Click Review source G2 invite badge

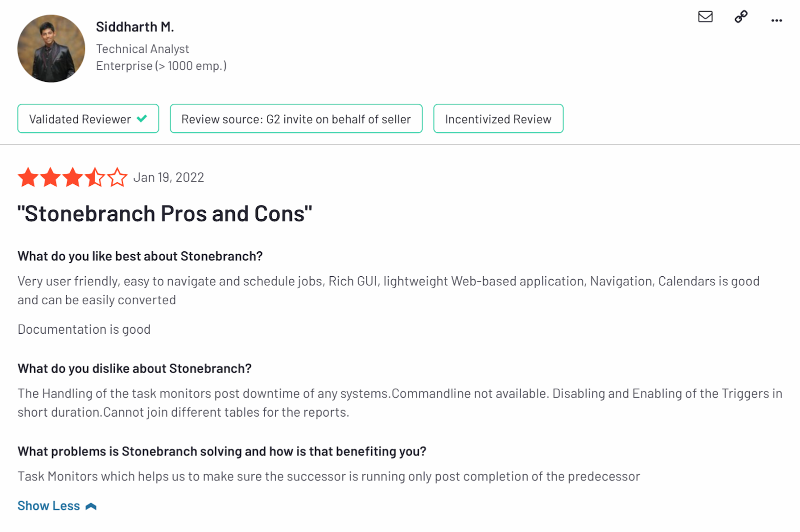pyautogui.click(x=296, y=119)
